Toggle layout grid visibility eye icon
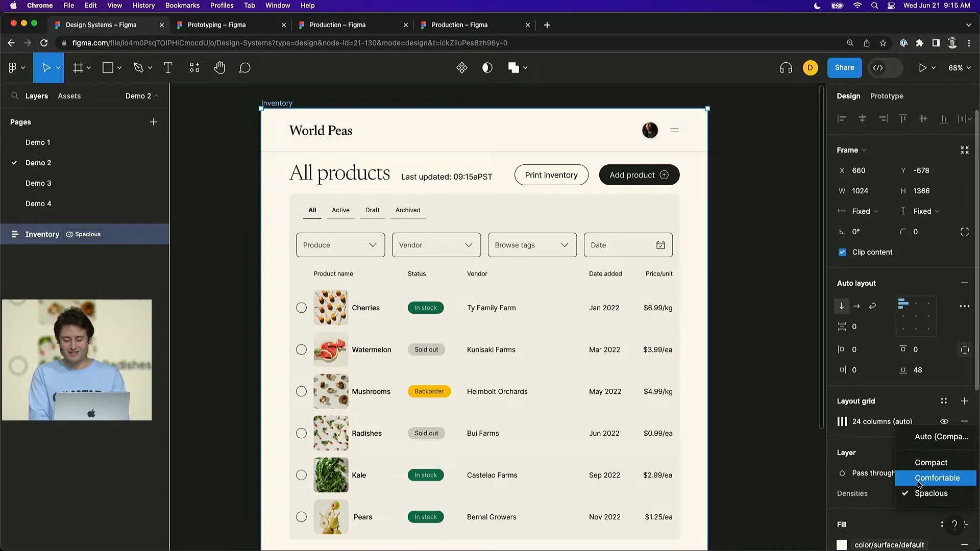The width and height of the screenshot is (980, 551). coord(944,421)
